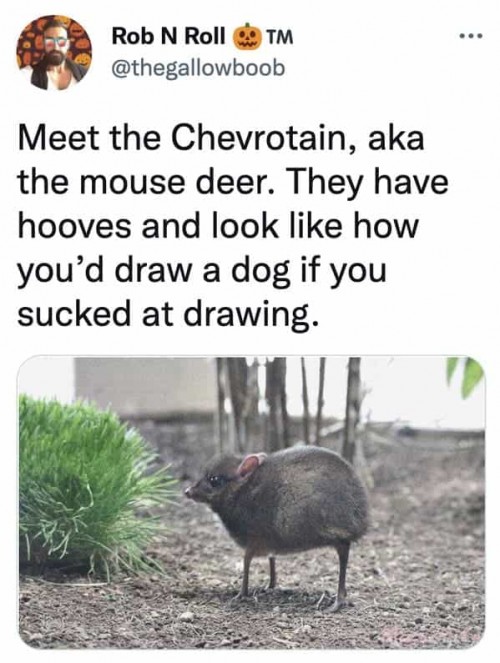The width and height of the screenshot is (500, 663).
Task: Visit the @thegallowboob handle link
Action: point(198,68)
